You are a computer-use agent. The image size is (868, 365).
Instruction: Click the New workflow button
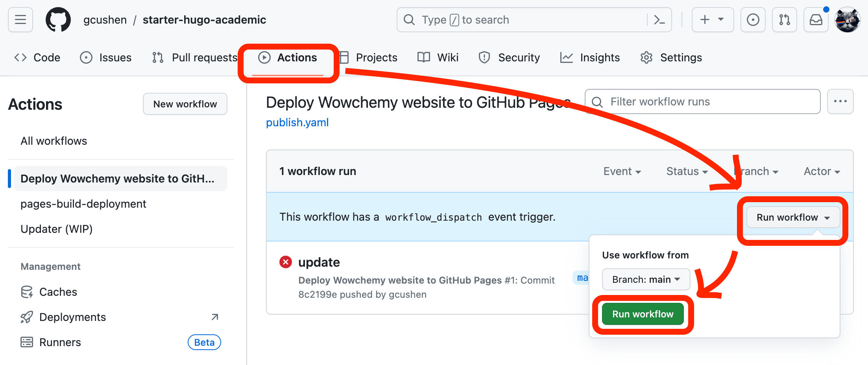point(185,104)
